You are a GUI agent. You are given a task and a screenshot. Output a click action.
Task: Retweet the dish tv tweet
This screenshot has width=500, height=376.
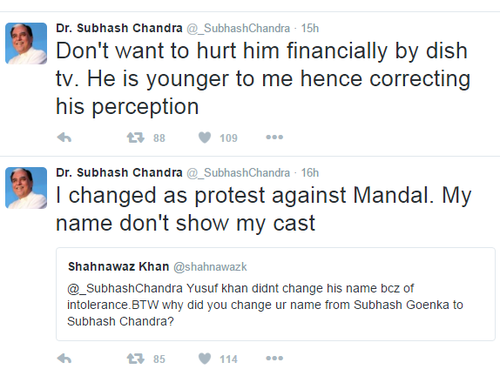pos(136,137)
